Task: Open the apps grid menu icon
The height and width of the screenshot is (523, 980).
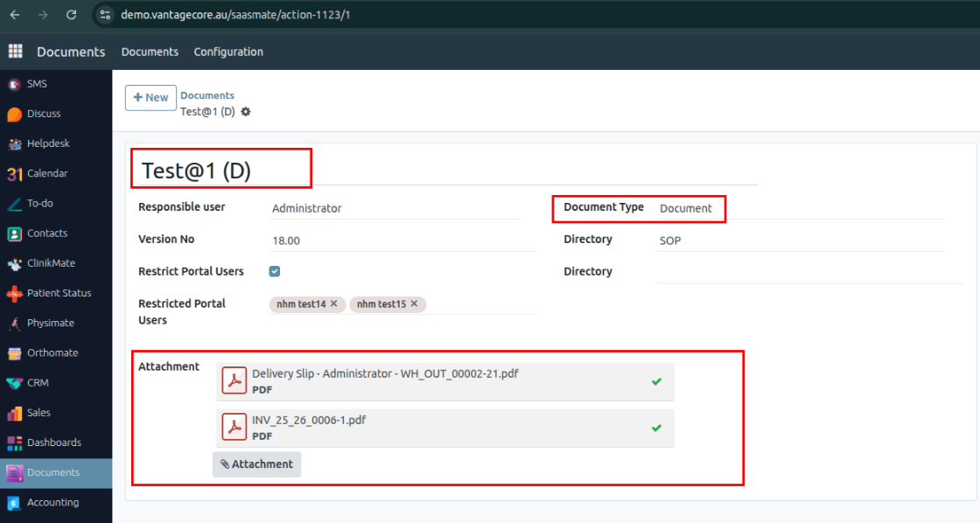Action: (x=15, y=52)
